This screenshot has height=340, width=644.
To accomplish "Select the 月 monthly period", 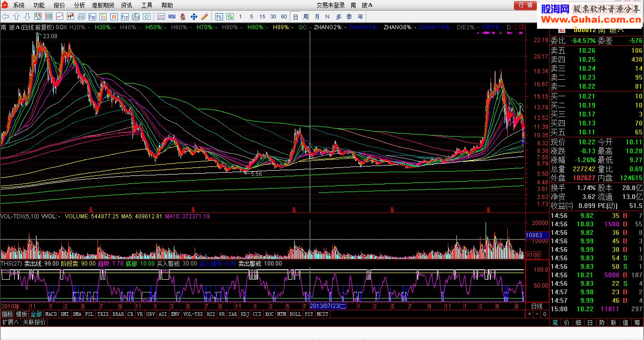I will click(317, 17).
